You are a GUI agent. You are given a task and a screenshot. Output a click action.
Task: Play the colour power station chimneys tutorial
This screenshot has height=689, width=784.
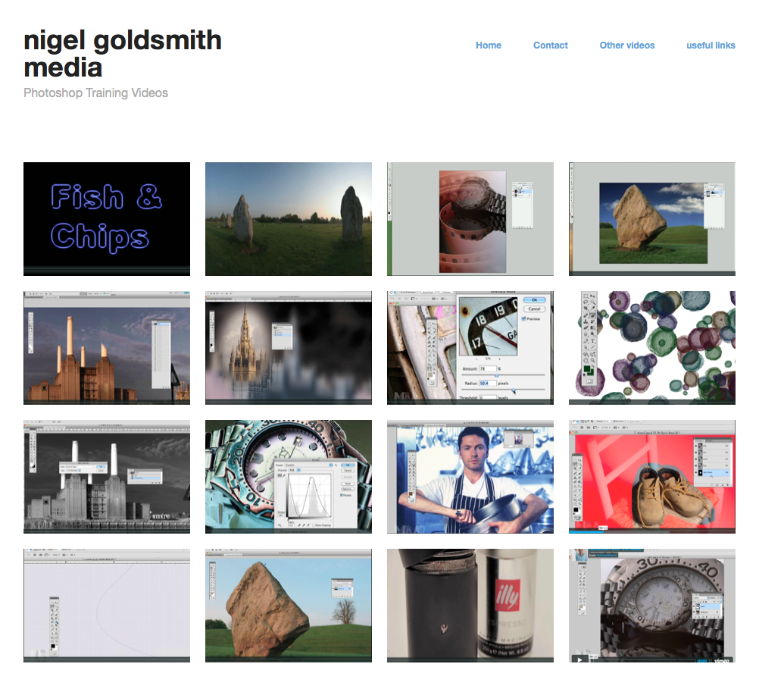point(107,348)
